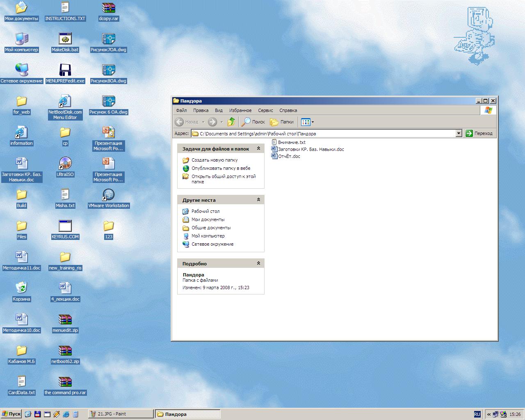Toggle the Folders (Папки) pane button
This screenshot has height=420, width=525.
click(x=282, y=122)
